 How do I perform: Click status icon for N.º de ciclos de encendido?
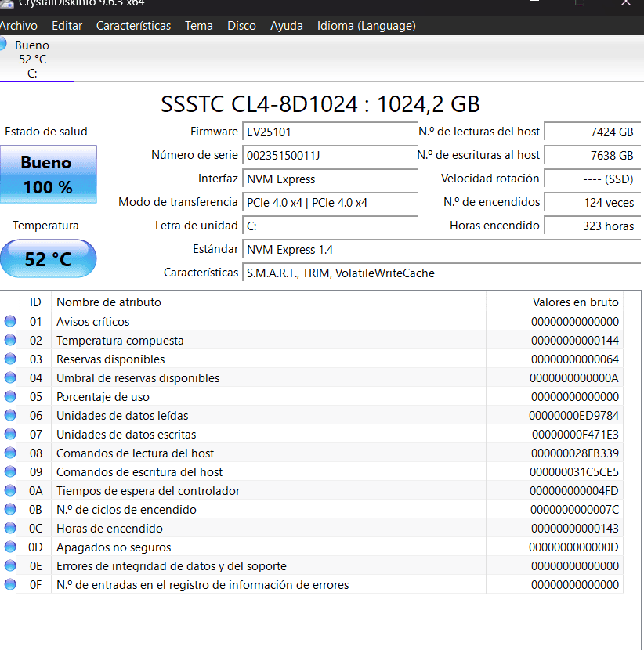[10, 510]
